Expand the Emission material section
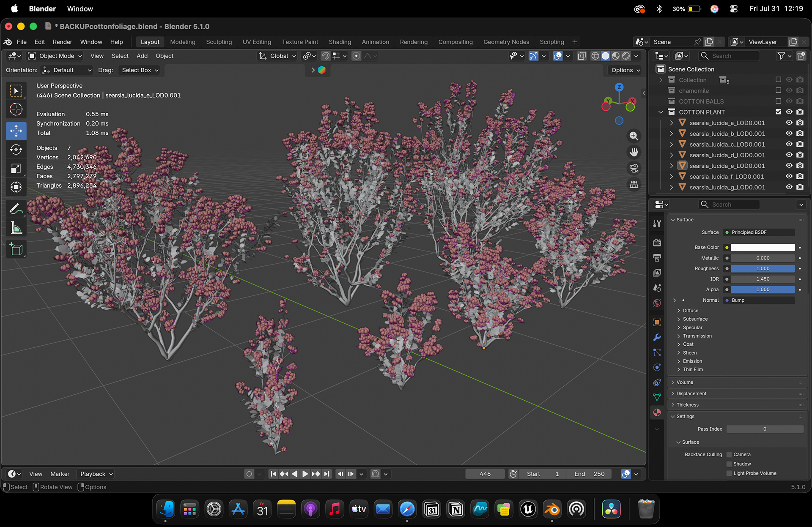 tap(692, 361)
